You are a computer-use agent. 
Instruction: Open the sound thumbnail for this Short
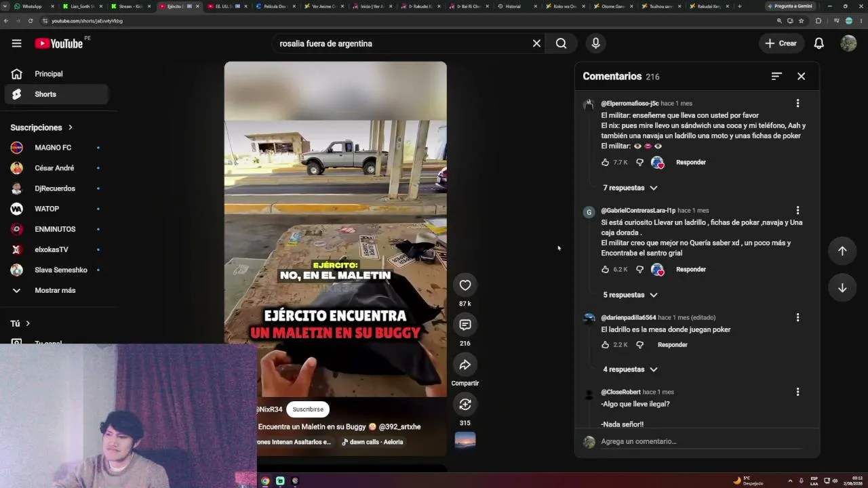pos(465,441)
